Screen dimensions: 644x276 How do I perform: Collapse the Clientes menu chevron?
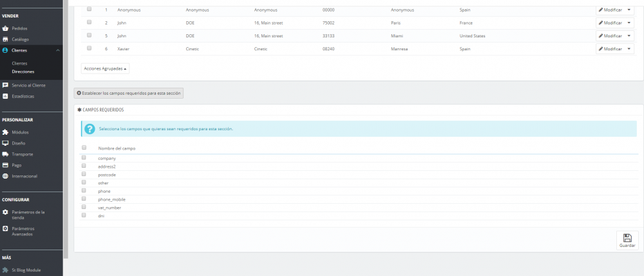tap(57, 50)
